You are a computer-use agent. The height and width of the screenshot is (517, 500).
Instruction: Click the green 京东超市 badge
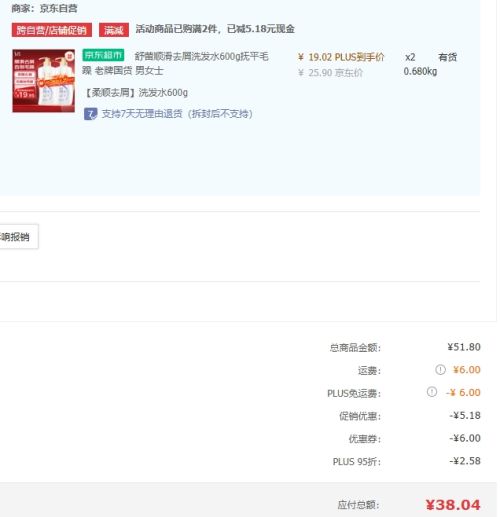(x=103, y=55)
